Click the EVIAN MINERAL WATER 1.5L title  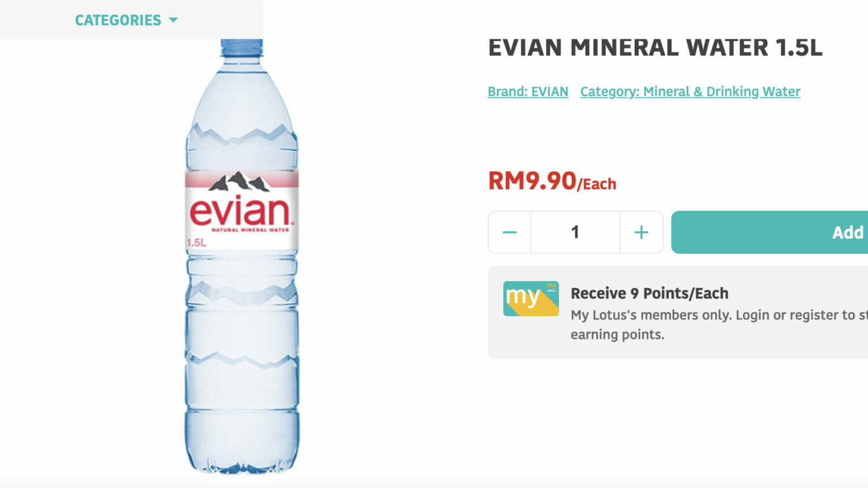pyautogui.click(x=655, y=47)
